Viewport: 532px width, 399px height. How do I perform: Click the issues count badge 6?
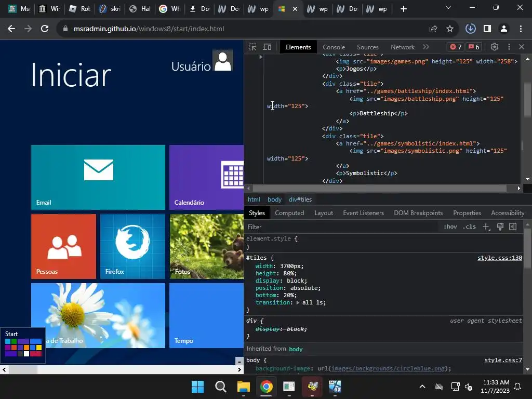474,47
